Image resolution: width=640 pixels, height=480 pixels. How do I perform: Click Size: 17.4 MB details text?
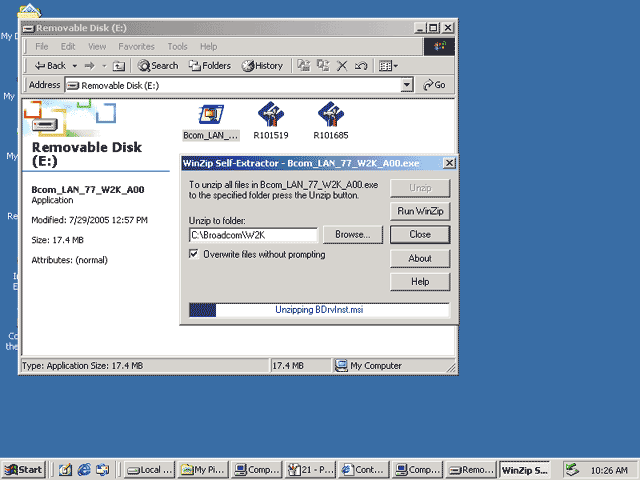coord(58,240)
